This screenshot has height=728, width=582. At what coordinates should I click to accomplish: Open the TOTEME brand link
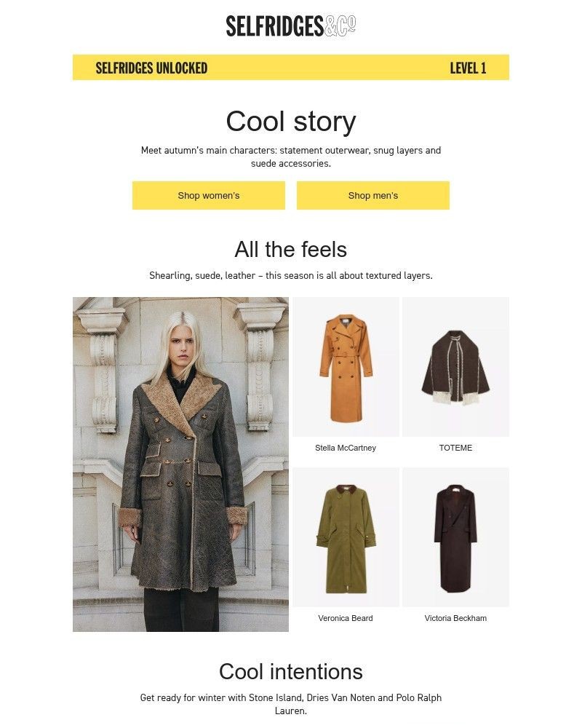[x=455, y=448]
